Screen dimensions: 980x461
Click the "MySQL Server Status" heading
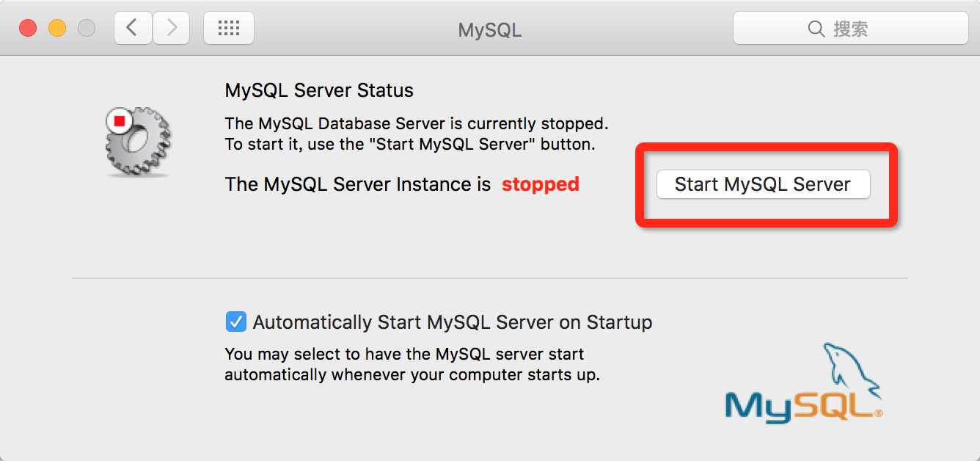pyautogui.click(x=319, y=90)
